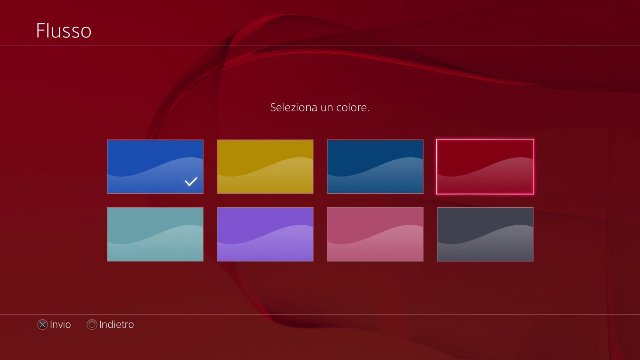Image resolution: width=640 pixels, height=360 pixels.
Task: Select the bright blue color tile
Action: coord(155,167)
